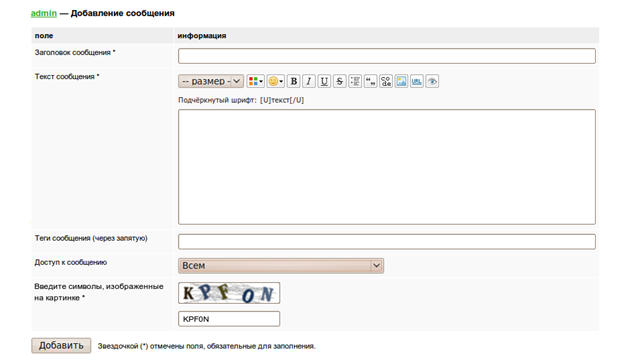Open the 'Всем' message access dropdown

click(281, 266)
